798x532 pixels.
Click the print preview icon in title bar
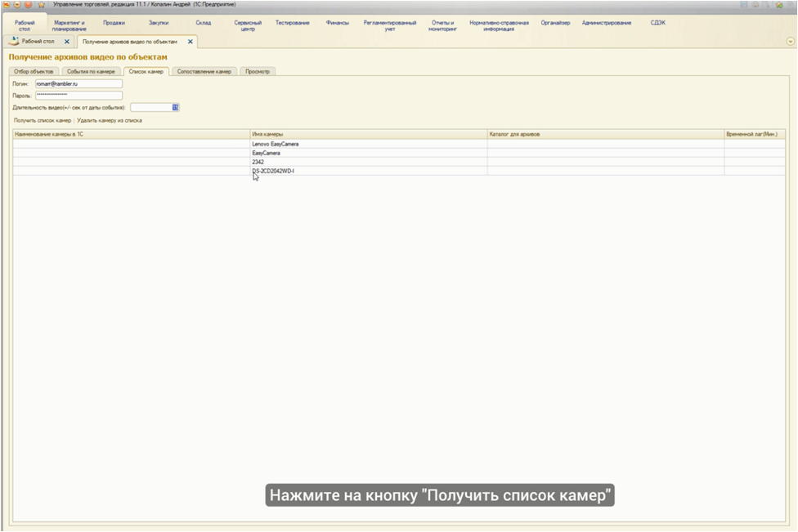(766, 5)
